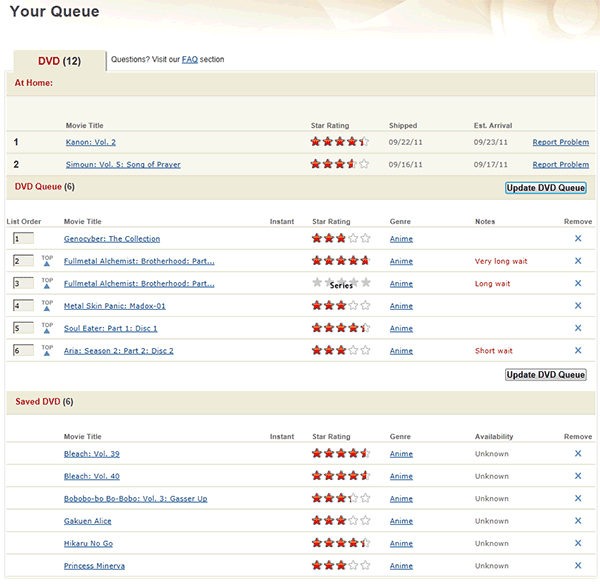This screenshot has width=600, height=585.
Task: Open Kanon: Vol. 2 title link
Action: tap(91, 142)
